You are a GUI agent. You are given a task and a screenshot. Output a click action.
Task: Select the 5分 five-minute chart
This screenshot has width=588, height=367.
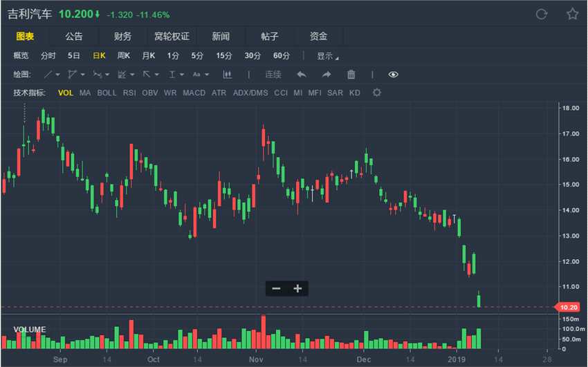tap(197, 56)
